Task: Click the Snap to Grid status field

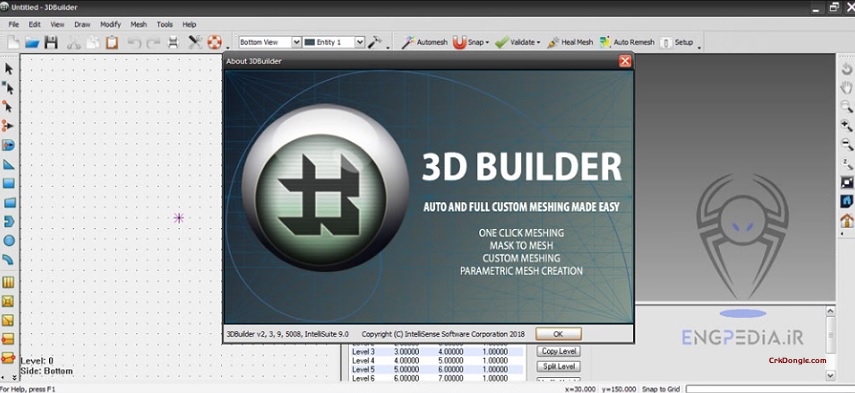Action: coord(661,389)
